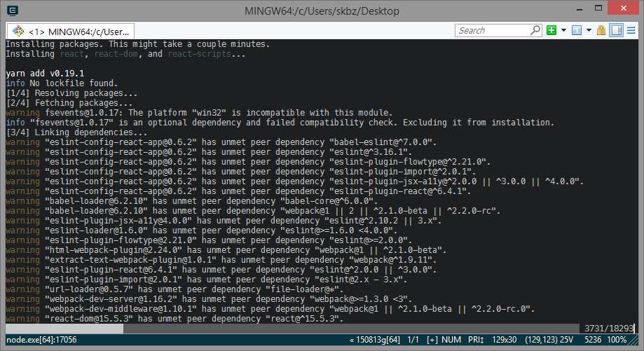Viewport: 644px width, 351px height.
Task: Click the 150813g[64] status entry
Action: [375, 340]
